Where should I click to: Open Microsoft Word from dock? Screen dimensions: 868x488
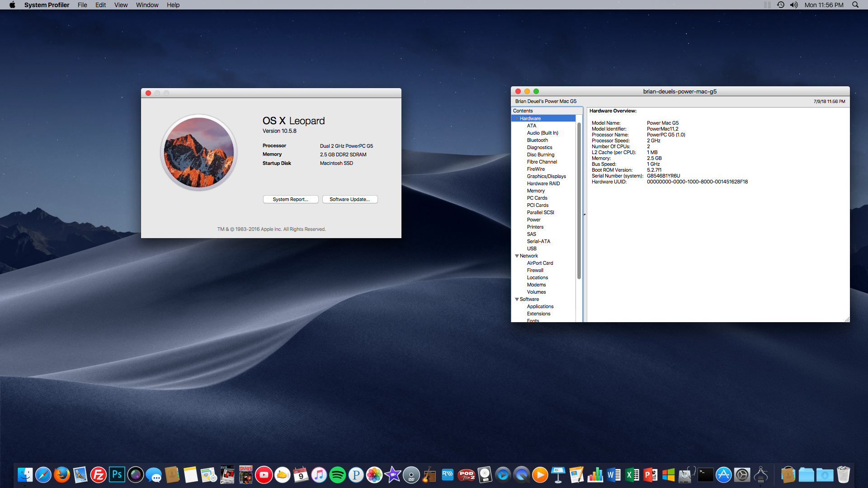[x=613, y=475]
